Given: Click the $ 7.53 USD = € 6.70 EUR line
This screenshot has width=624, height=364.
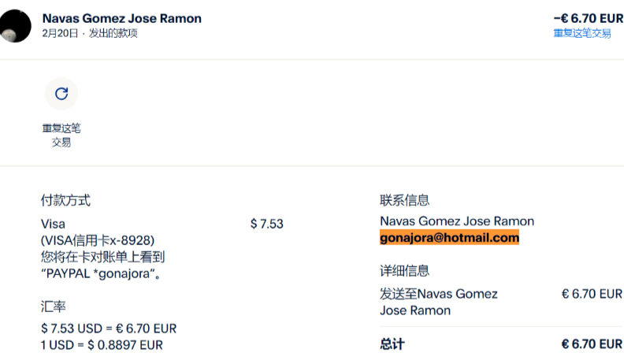Looking at the screenshot, I should tap(109, 328).
